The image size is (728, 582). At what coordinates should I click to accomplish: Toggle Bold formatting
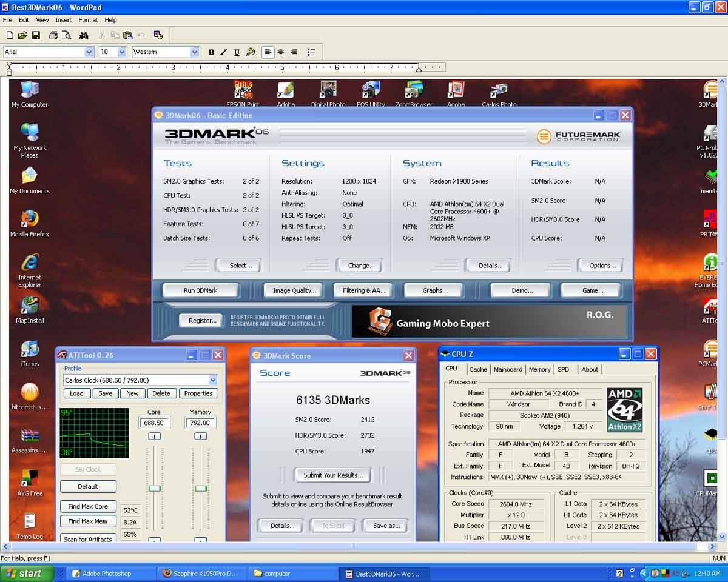tap(211, 52)
